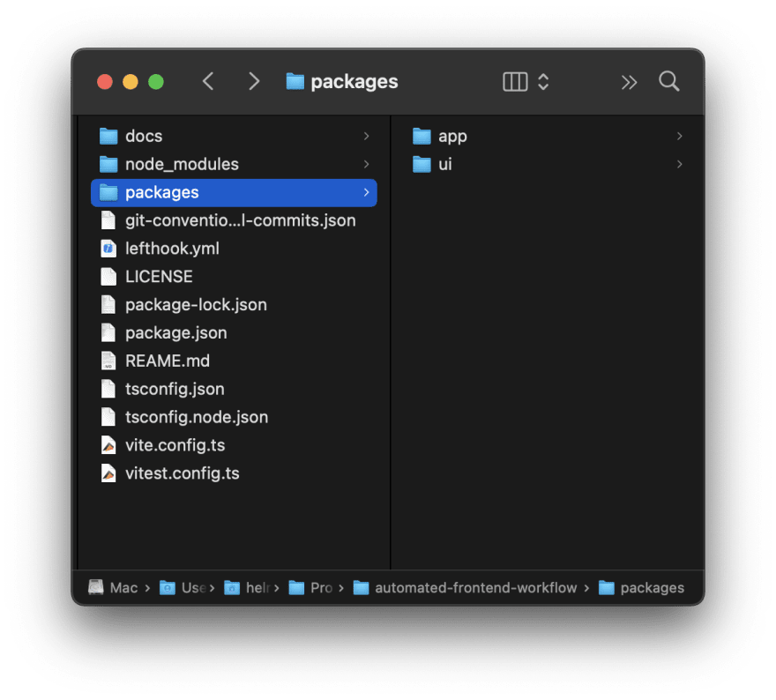
Task: Click the tsconfig.node.json file icon
Action: [108, 417]
